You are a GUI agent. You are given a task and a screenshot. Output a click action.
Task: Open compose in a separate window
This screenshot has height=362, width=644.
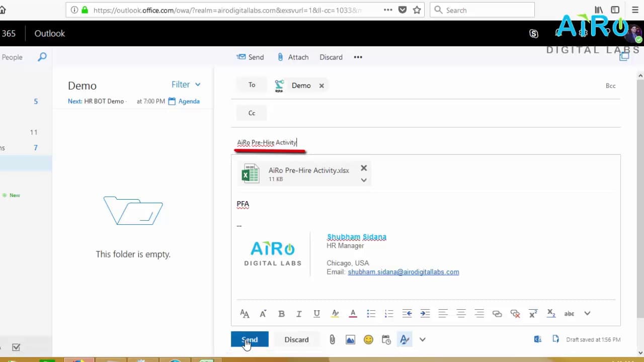click(x=624, y=56)
